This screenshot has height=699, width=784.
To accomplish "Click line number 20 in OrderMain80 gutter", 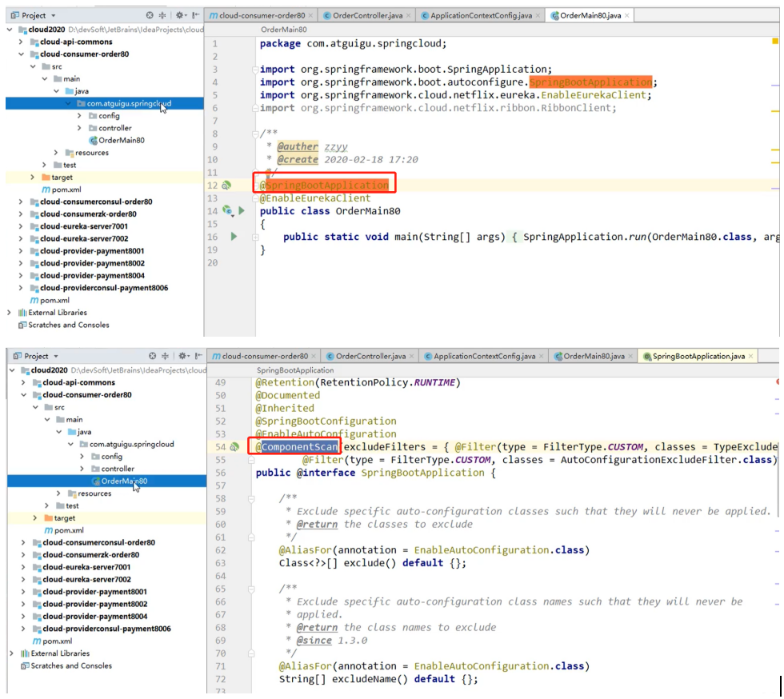I will click(213, 262).
